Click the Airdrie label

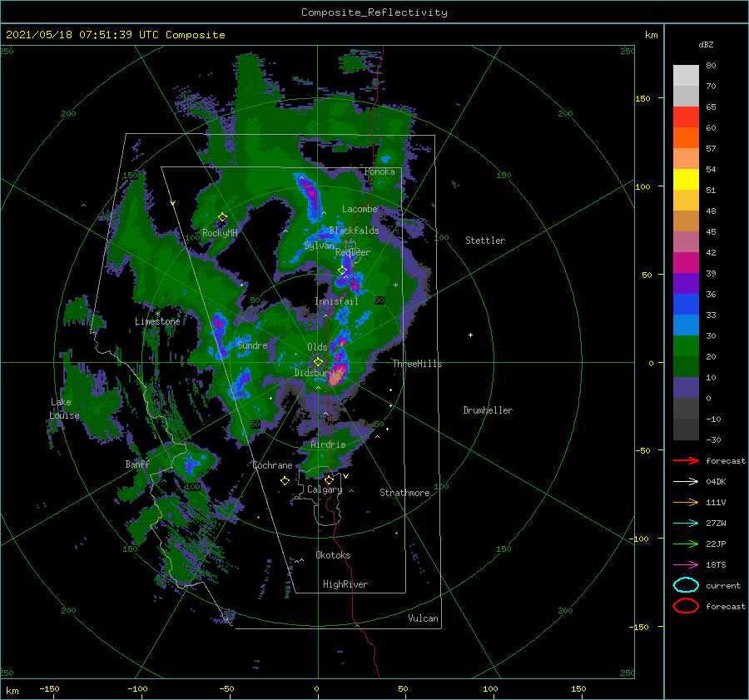point(328,444)
